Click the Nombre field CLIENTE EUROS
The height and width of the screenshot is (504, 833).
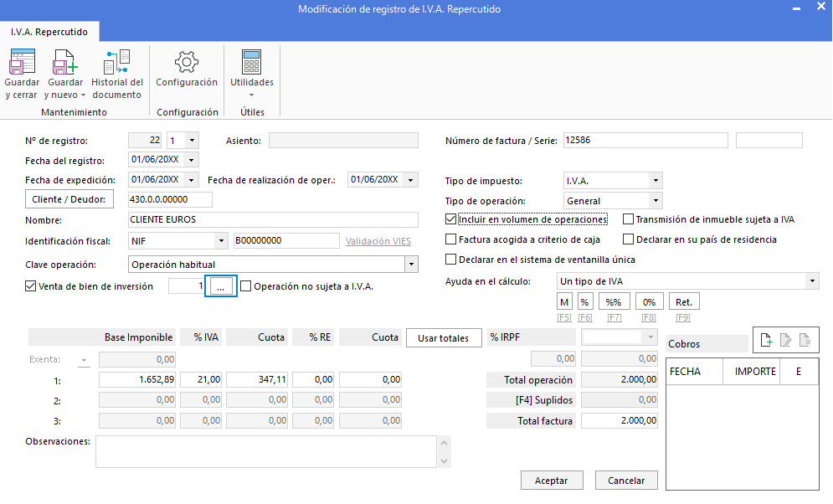273,220
